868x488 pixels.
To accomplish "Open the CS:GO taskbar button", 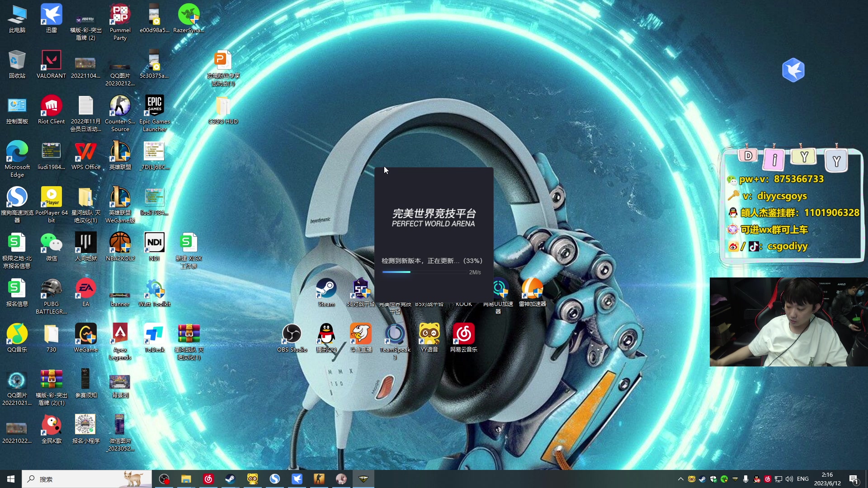I will pos(319,479).
